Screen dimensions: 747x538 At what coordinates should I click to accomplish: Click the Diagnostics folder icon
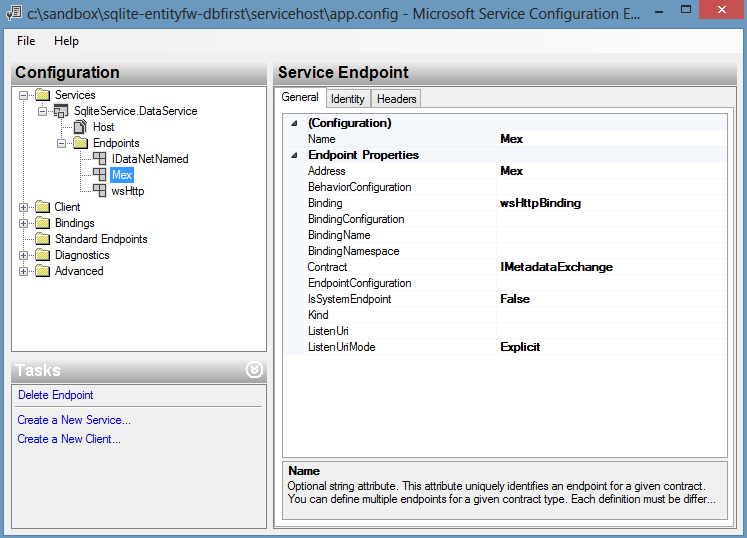click(43, 255)
